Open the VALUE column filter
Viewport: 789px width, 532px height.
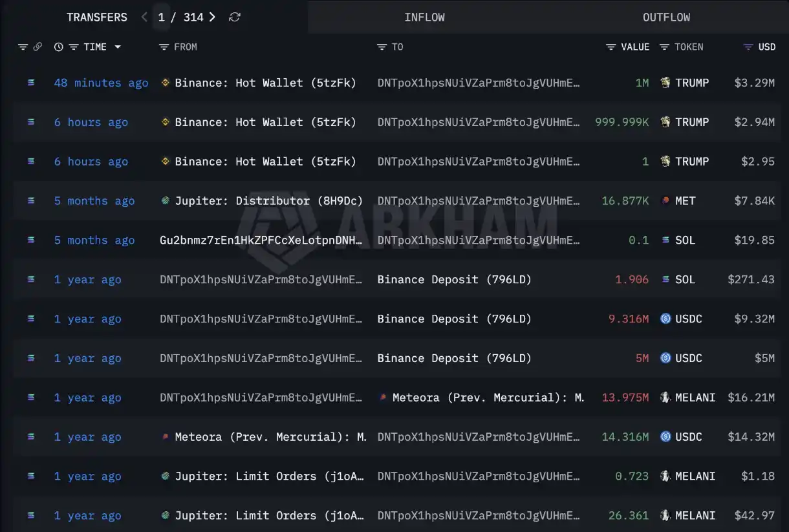coord(611,47)
